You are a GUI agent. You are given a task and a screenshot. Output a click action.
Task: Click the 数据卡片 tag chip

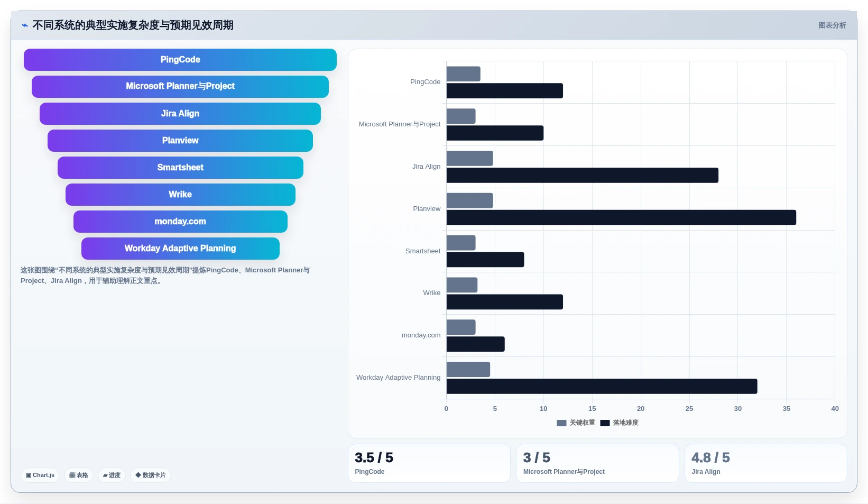(x=151, y=475)
